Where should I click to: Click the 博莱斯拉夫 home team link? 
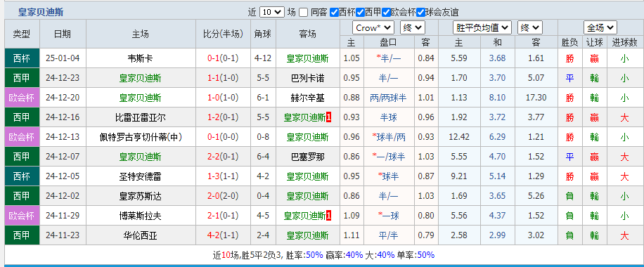pyautogui.click(x=141, y=216)
